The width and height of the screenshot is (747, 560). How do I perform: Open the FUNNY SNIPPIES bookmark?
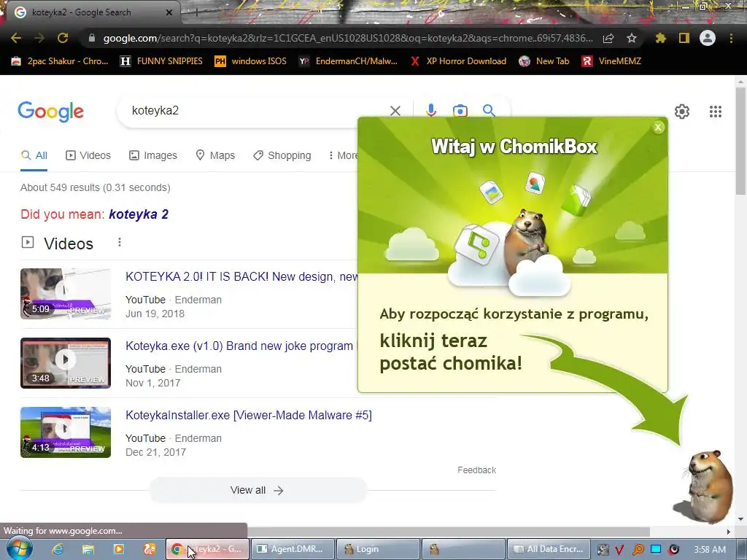pyautogui.click(x=161, y=61)
